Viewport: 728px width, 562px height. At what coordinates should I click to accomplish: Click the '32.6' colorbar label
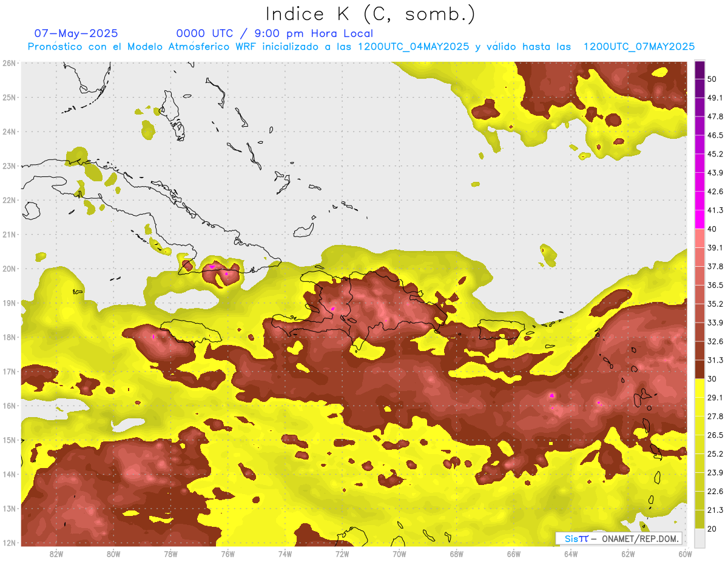[x=715, y=341]
